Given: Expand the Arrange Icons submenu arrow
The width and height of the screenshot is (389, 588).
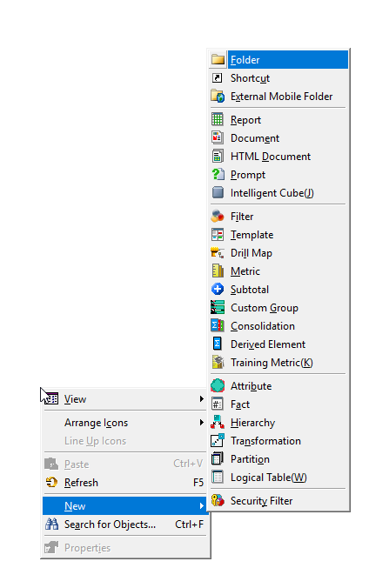Looking at the screenshot, I should [x=202, y=422].
